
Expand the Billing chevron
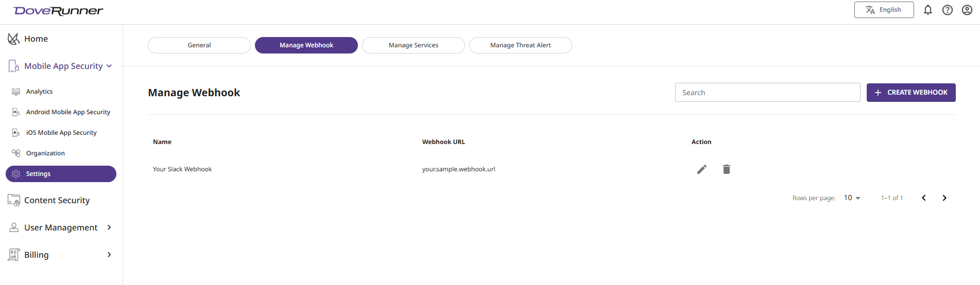coord(109,255)
